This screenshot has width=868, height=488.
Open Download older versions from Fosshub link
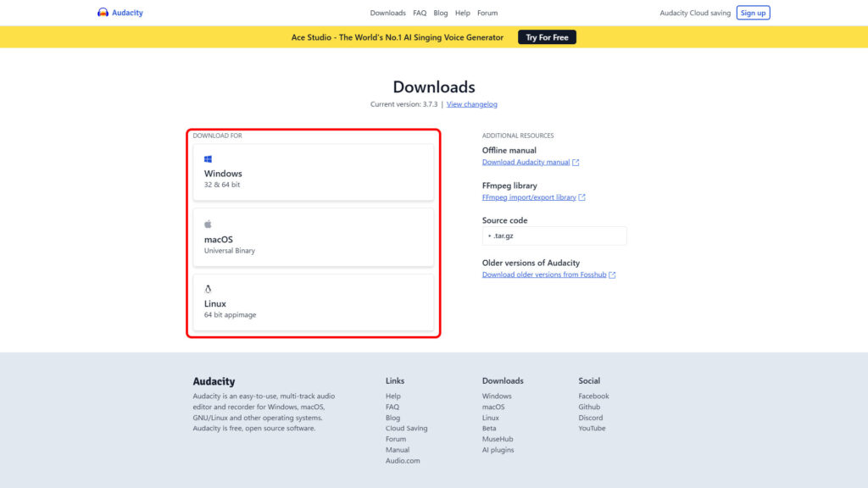click(x=543, y=274)
